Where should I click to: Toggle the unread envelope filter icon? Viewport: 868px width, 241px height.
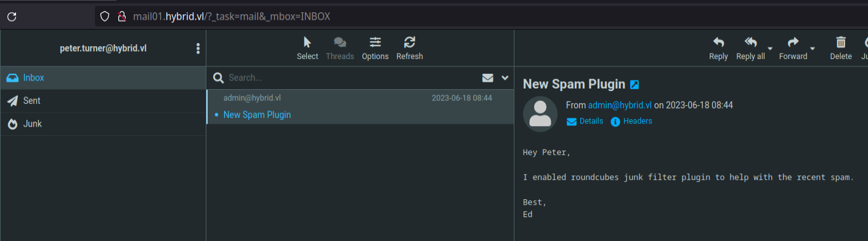(488, 78)
